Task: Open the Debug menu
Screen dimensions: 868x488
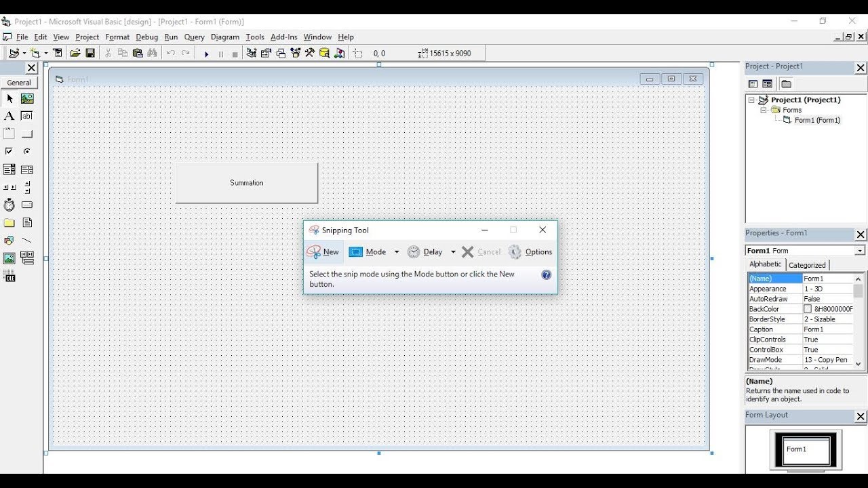Action: (x=146, y=37)
